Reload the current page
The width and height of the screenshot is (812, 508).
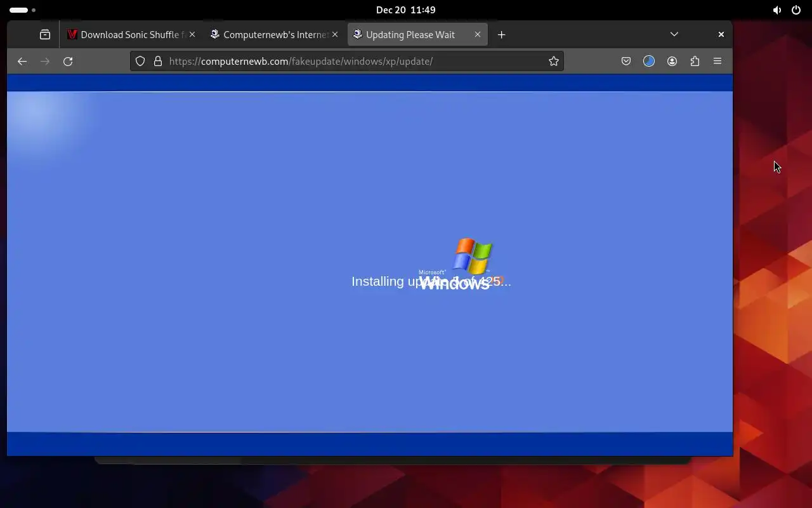68,61
